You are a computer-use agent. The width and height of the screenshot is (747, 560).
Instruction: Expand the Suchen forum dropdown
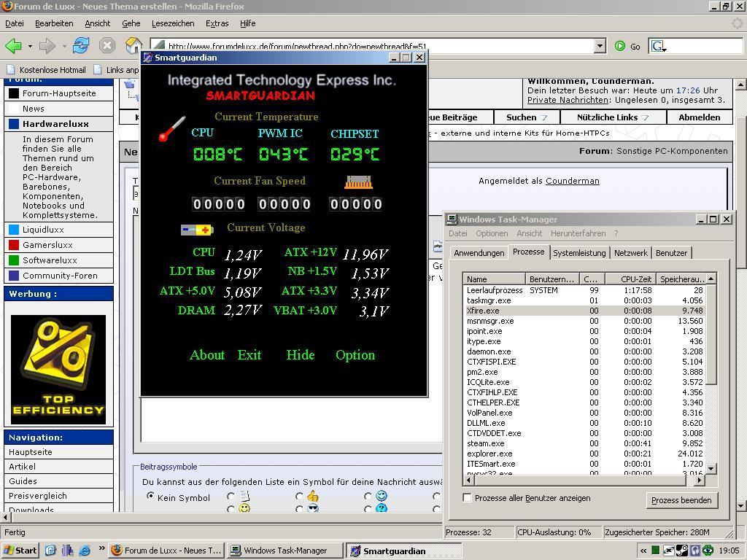[544, 117]
